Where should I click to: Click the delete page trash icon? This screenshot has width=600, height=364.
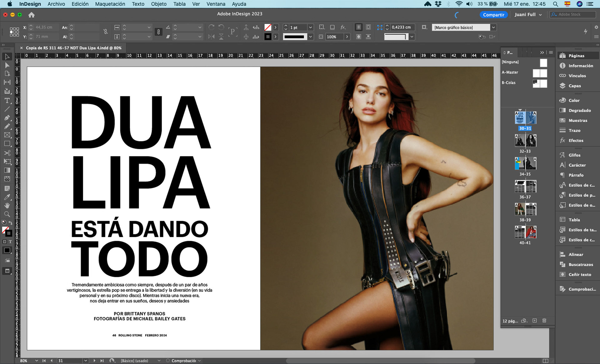coord(544,321)
